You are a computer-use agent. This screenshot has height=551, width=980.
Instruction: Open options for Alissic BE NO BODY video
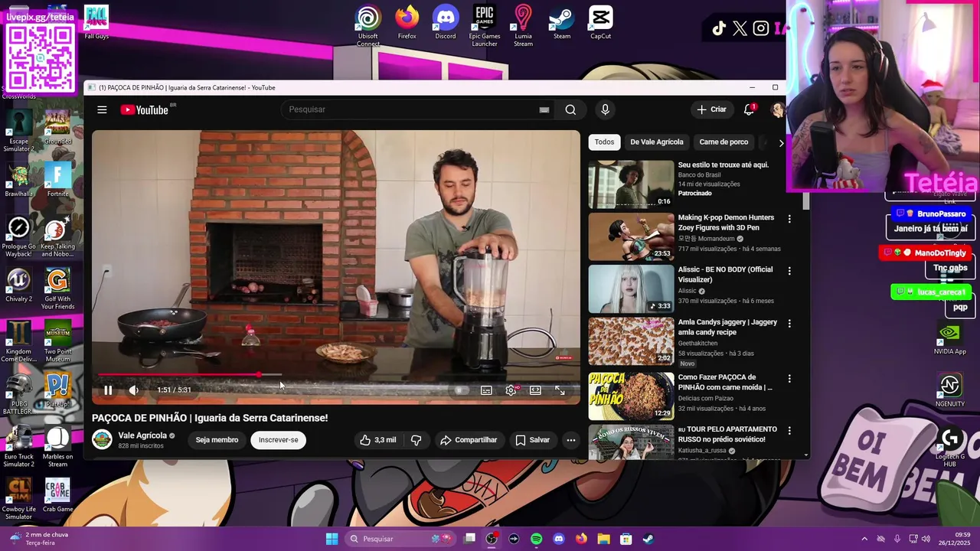click(789, 271)
